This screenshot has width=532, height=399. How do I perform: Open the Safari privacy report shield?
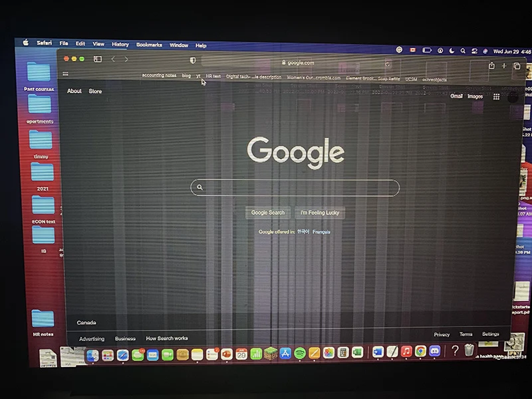[x=193, y=61]
